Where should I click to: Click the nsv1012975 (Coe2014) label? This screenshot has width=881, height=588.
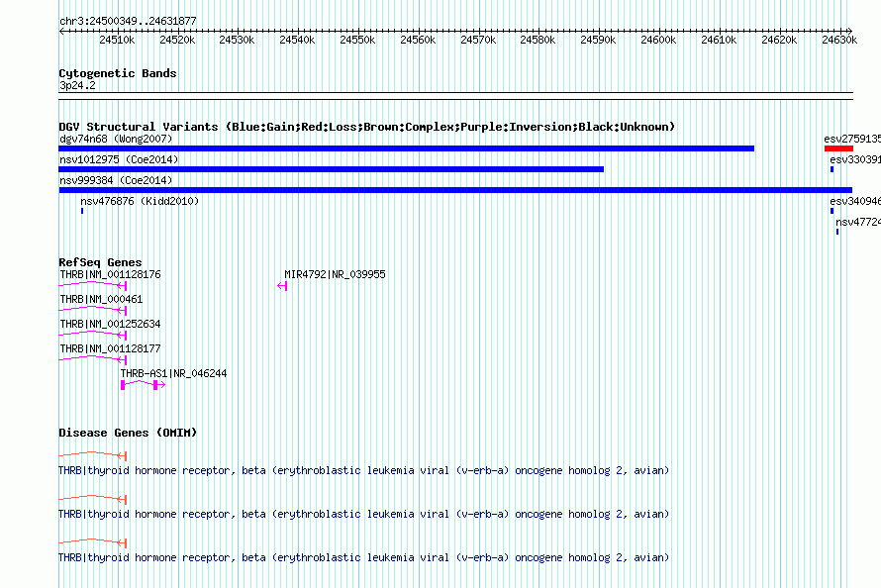coord(119,159)
